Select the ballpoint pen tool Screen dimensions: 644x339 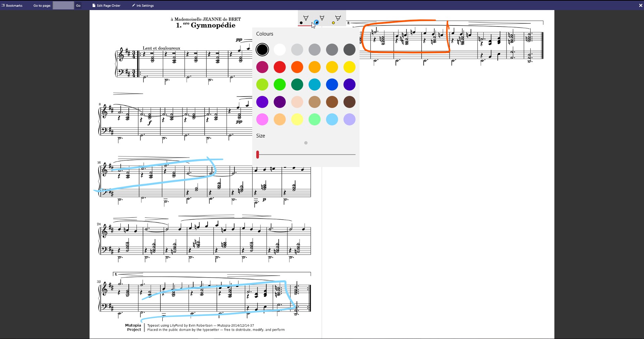(x=306, y=18)
